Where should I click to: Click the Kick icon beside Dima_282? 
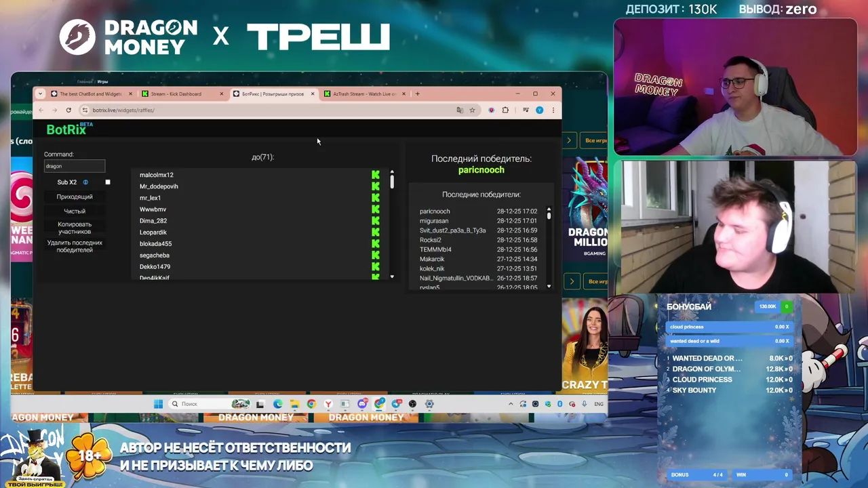click(376, 221)
